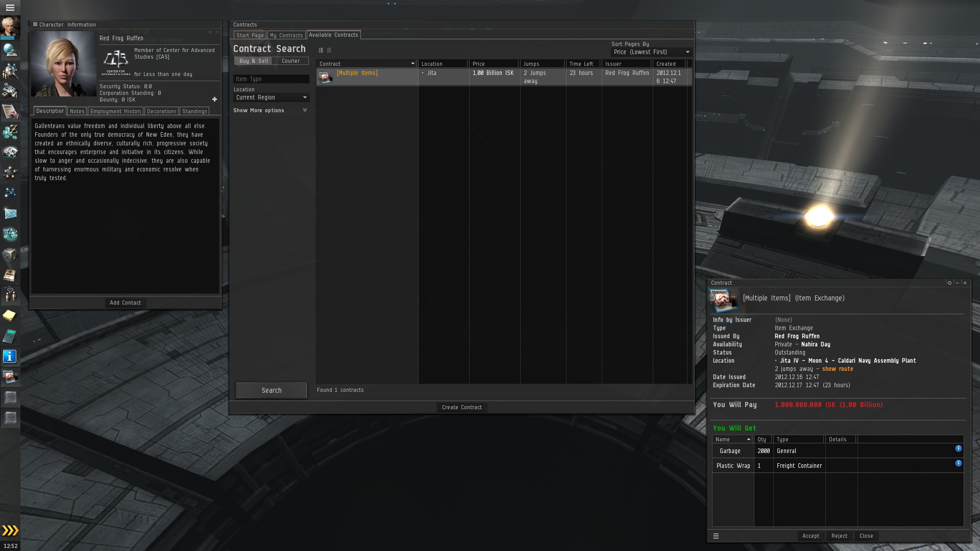Screen dimensions: 980x551
Task: Open the green Calculator icon
Action: tap(10, 336)
